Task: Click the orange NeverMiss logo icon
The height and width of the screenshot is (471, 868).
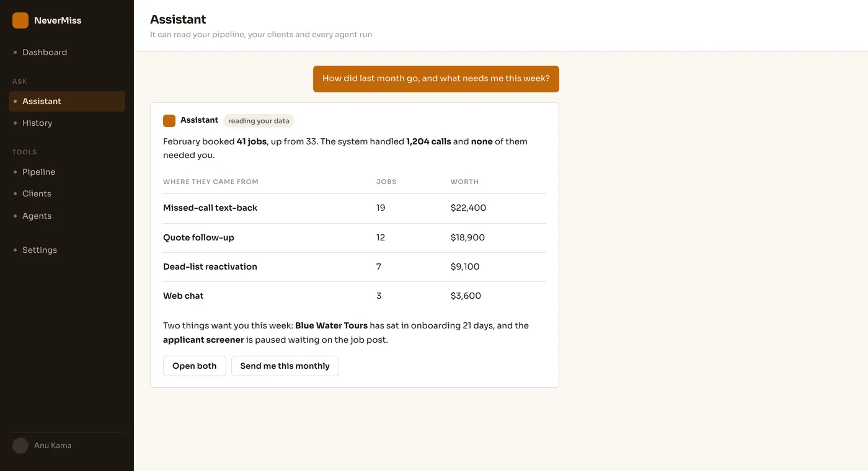Action: pos(20,20)
